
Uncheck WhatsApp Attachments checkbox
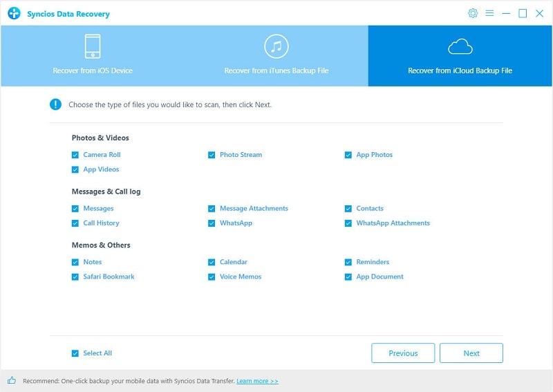tap(348, 223)
